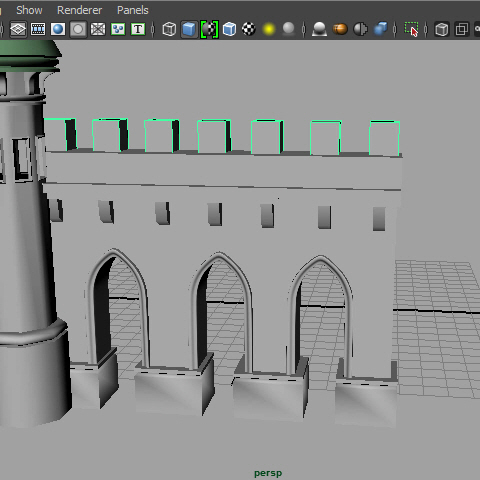The height and width of the screenshot is (480, 480).
Task: Expand the Panels menu
Action: coord(133,10)
